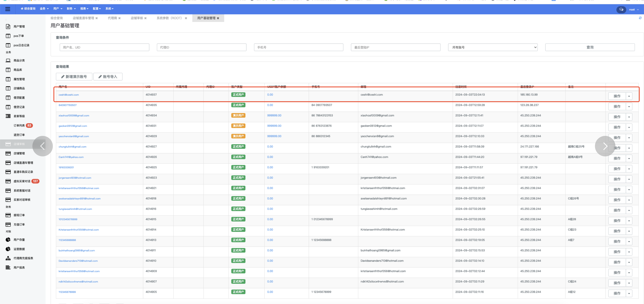
Task: Switch to the 系统参数 (ROOT) tab
Action: [169, 18]
